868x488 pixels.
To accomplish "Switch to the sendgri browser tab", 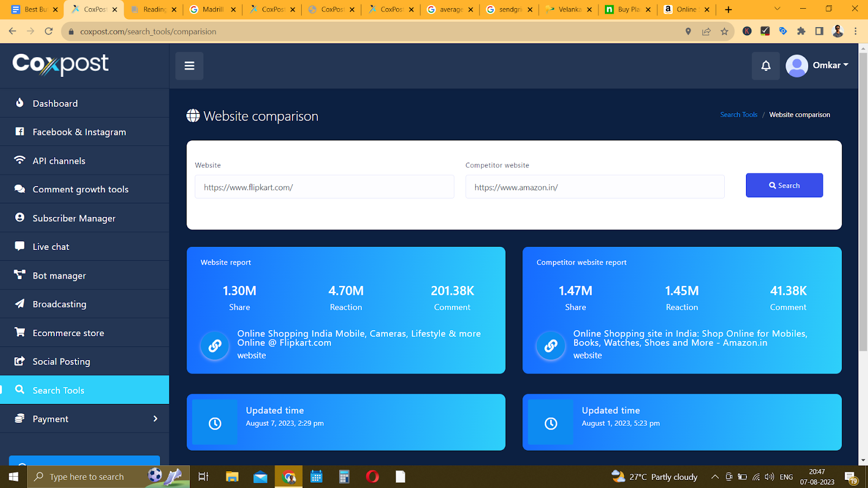I will pos(510,9).
